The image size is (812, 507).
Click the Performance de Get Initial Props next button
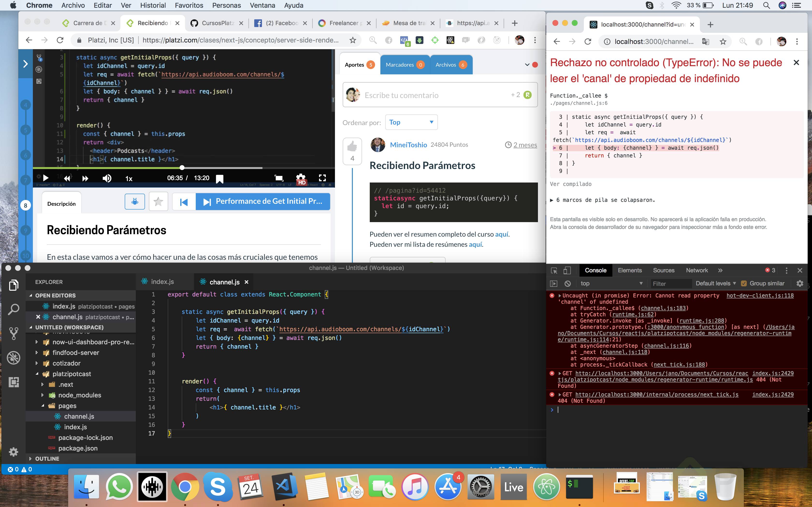(x=263, y=202)
